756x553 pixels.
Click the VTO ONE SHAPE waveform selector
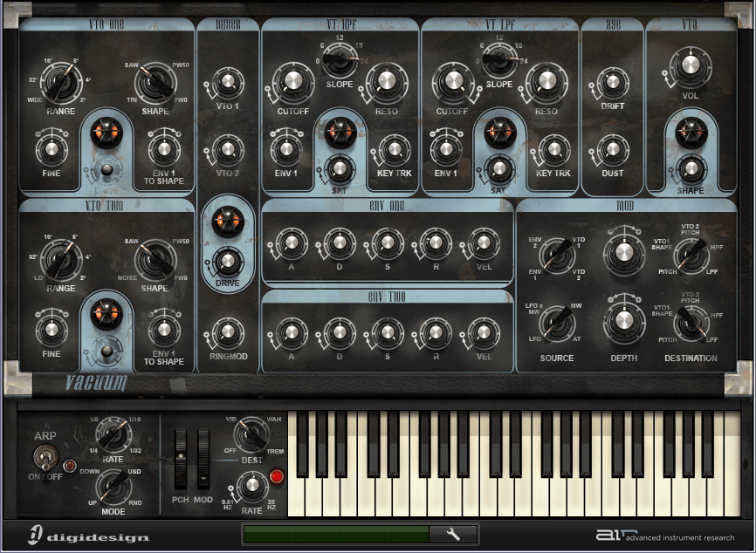[x=157, y=83]
